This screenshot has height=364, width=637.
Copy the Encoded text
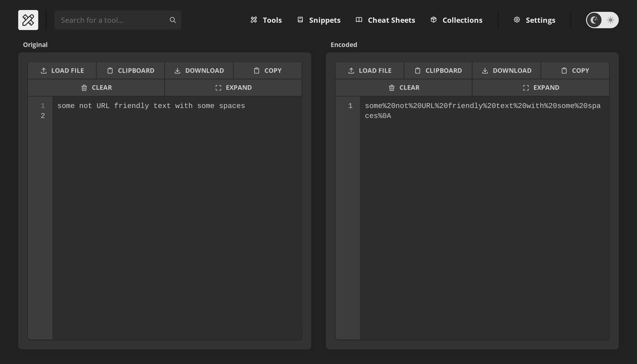[575, 70]
